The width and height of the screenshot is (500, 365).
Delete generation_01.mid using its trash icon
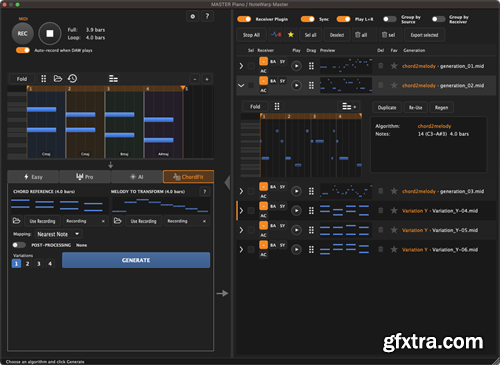pyautogui.click(x=380, y=66)
